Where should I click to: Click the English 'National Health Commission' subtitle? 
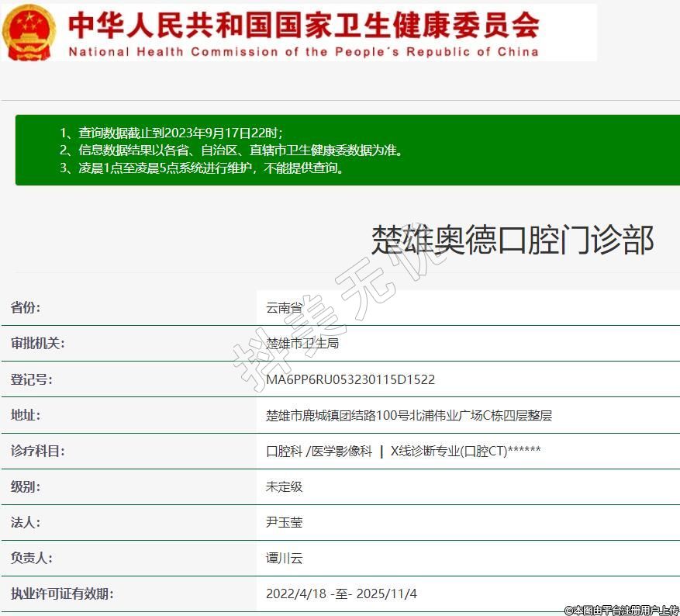303,52
